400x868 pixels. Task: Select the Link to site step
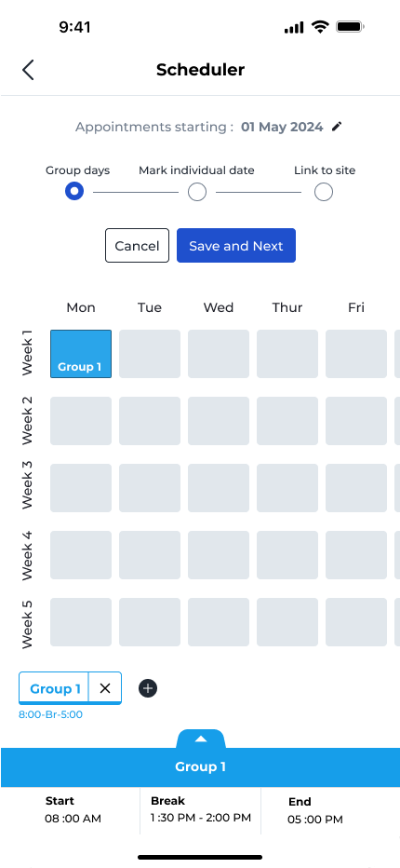(x=324, y=192)
